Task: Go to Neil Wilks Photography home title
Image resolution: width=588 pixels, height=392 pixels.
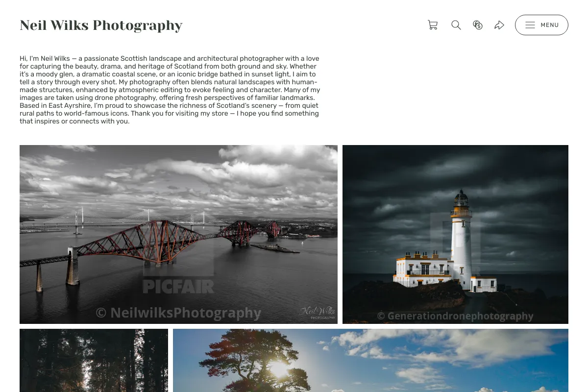Action: pos(101,25)
